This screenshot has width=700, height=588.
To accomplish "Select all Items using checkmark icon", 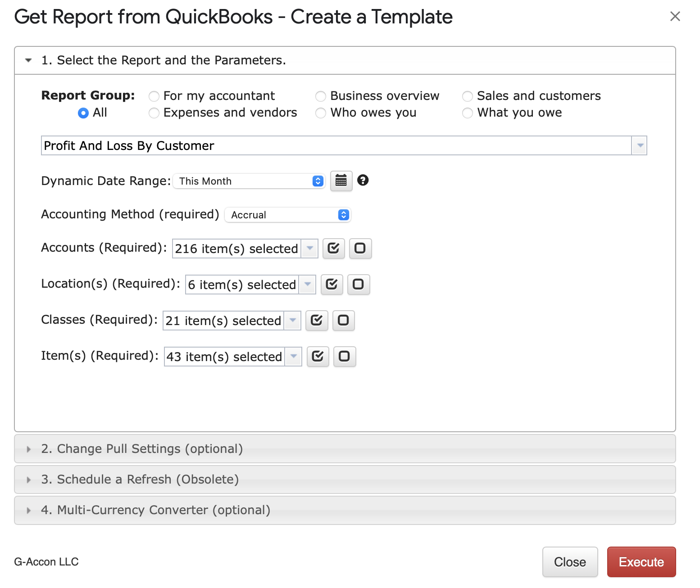I will 318,357.
